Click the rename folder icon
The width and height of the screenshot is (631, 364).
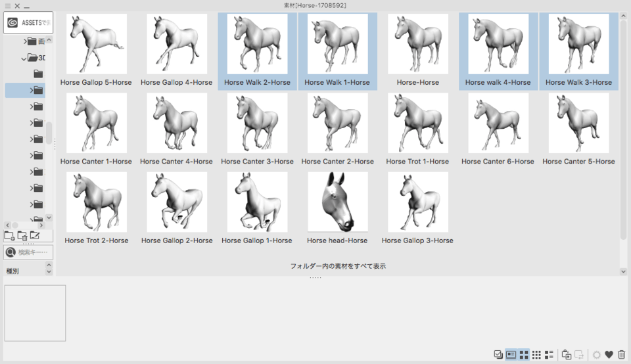(x=35, y=236)
